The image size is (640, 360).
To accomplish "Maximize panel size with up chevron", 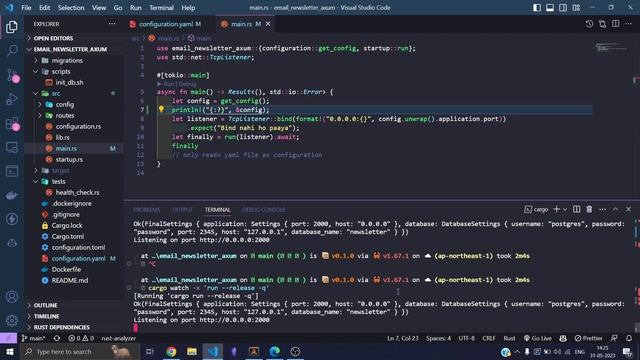I will point(616,209).
